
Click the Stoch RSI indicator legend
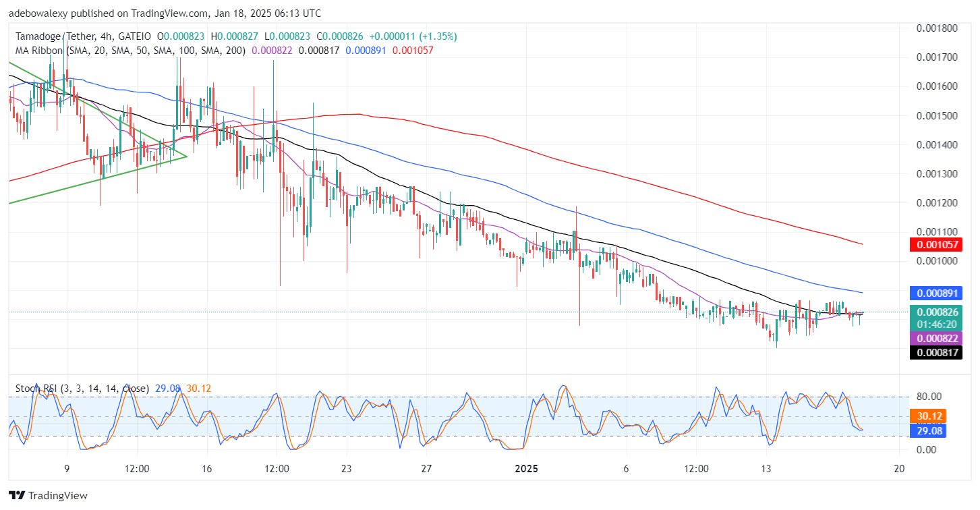pyautogui.click(x=82, y=389)
